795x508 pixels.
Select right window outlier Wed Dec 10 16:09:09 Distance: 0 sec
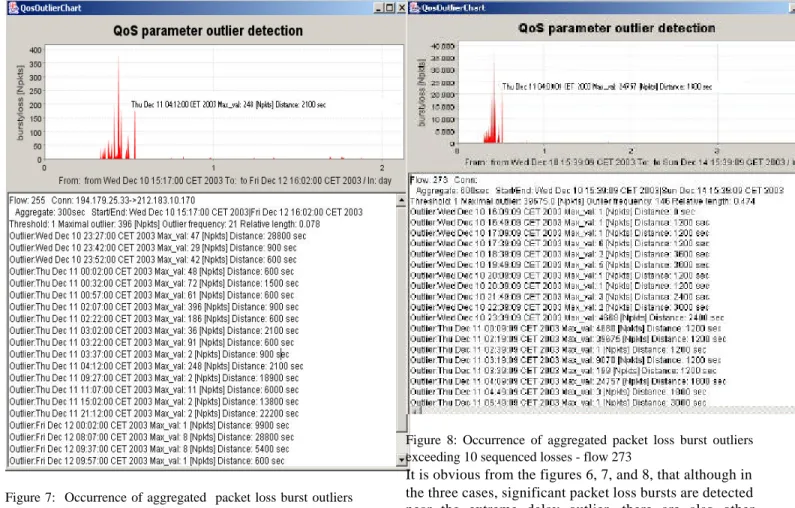tap(553, 211)
